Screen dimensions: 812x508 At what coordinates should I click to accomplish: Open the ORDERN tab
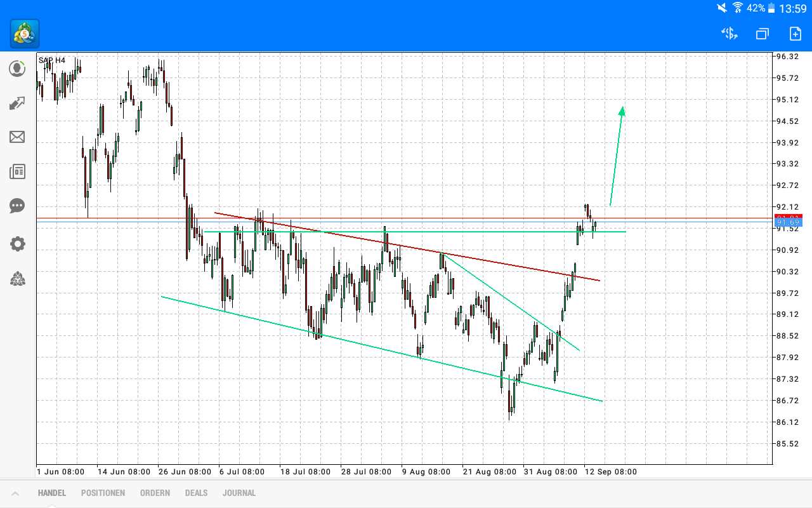[155, 493]
